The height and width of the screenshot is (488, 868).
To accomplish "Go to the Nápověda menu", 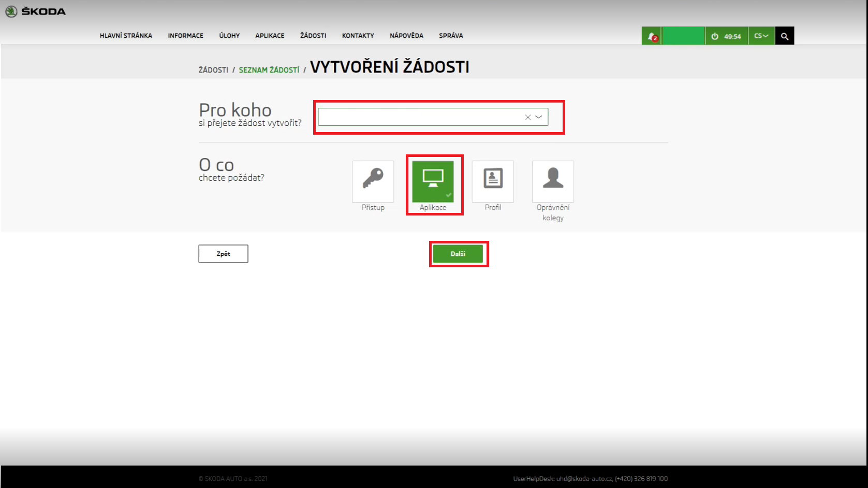I will click(x=406, y=36).
